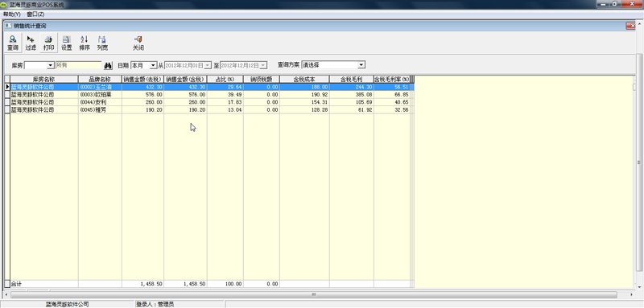Click the 188.00 cost cell
The image size is (644, 308).
tap(304, 87)
